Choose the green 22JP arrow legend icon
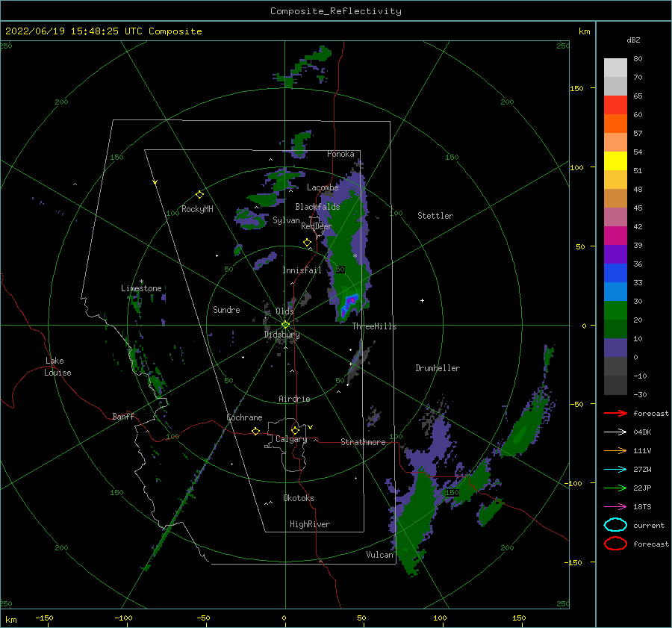This screenshot has height=628, width=672. (615, 488)
